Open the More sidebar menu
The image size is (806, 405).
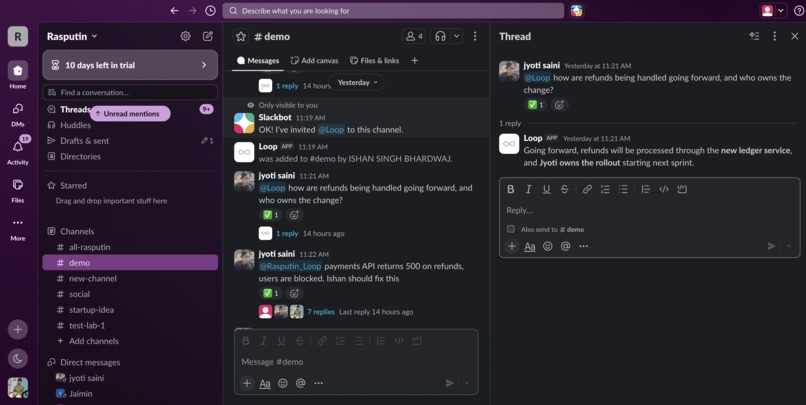point(17,228)
